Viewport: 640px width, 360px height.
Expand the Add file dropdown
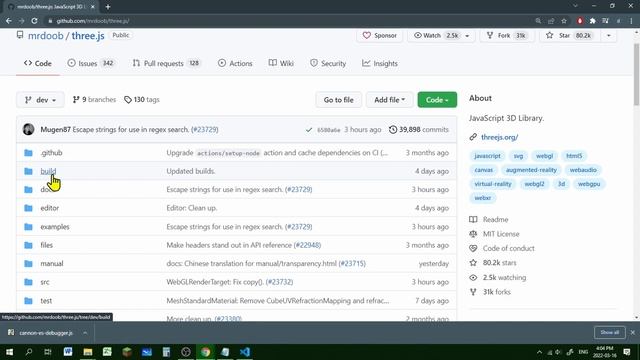click(x=389, y=100)
